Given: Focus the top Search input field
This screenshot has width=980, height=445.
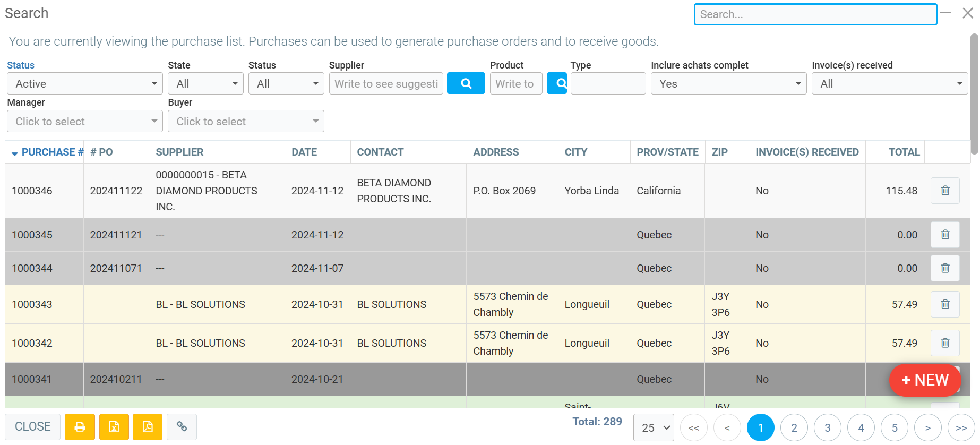Looking at the screenshot, I should click(815, 14).
